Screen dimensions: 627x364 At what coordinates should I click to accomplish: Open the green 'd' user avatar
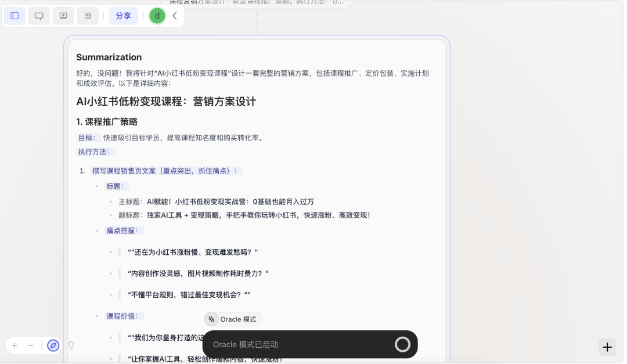tap(157, 16)
